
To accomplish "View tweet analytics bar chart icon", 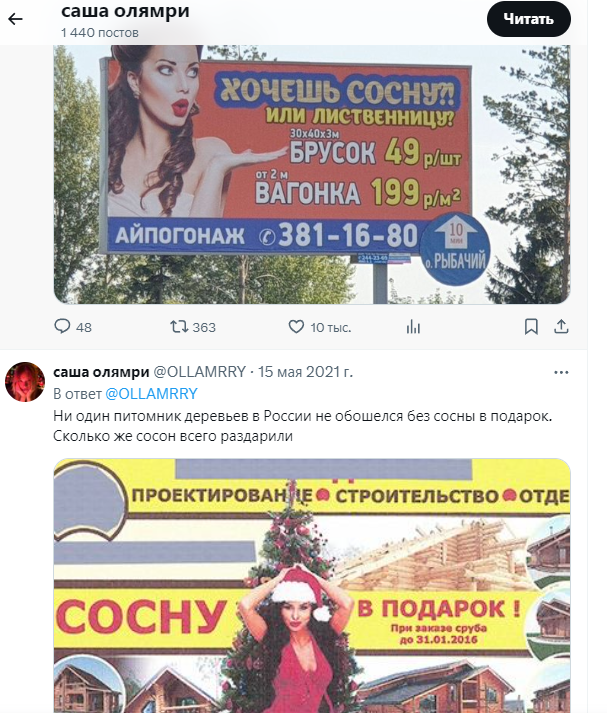I will click(413, 326).
